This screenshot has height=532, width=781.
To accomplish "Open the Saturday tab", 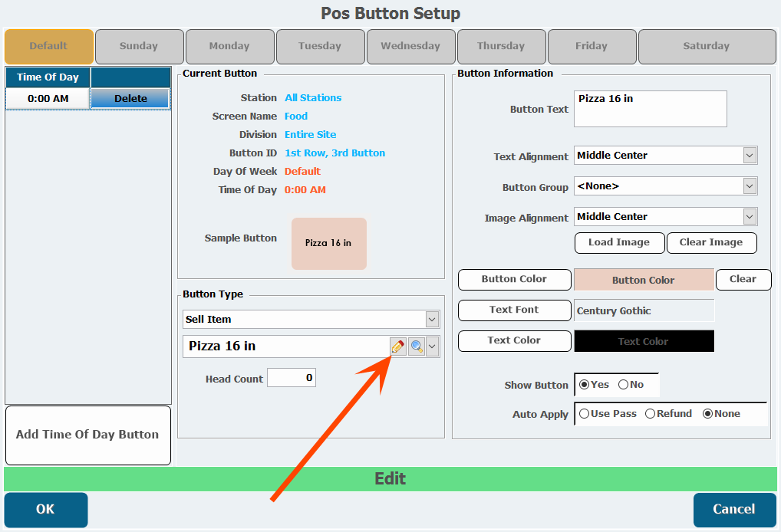I will 706,46.
